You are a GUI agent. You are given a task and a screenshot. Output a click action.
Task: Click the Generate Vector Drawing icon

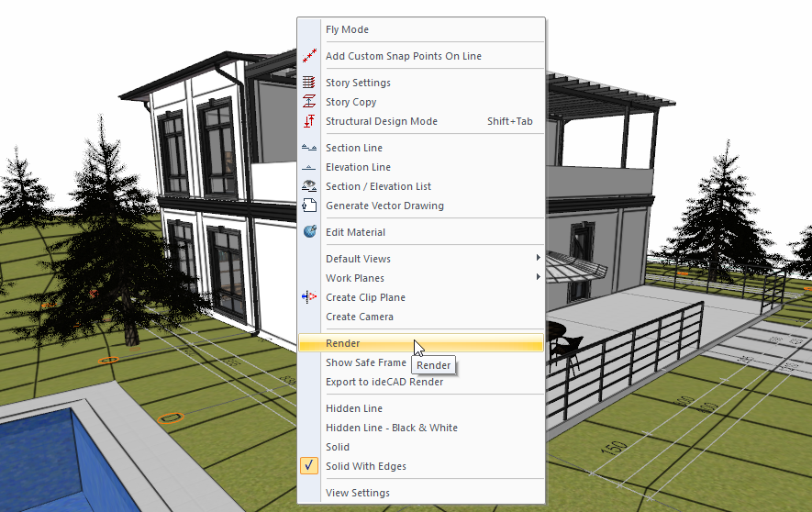click(309, 206)
